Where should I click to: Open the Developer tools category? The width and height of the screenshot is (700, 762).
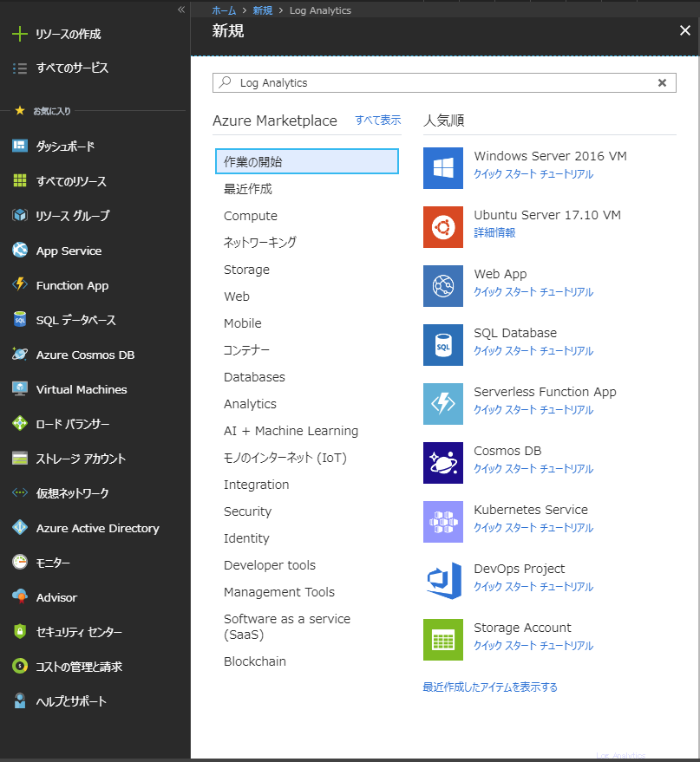[x=270, y=565]
